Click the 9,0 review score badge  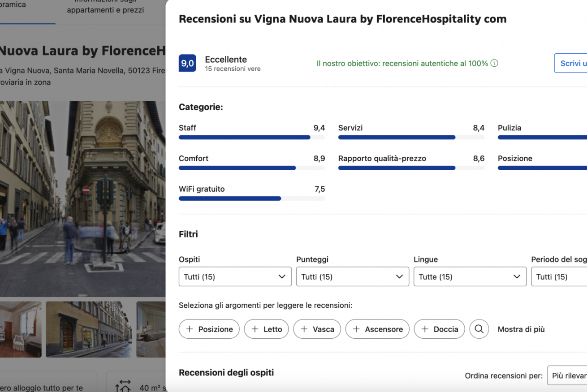coord(187,64)
